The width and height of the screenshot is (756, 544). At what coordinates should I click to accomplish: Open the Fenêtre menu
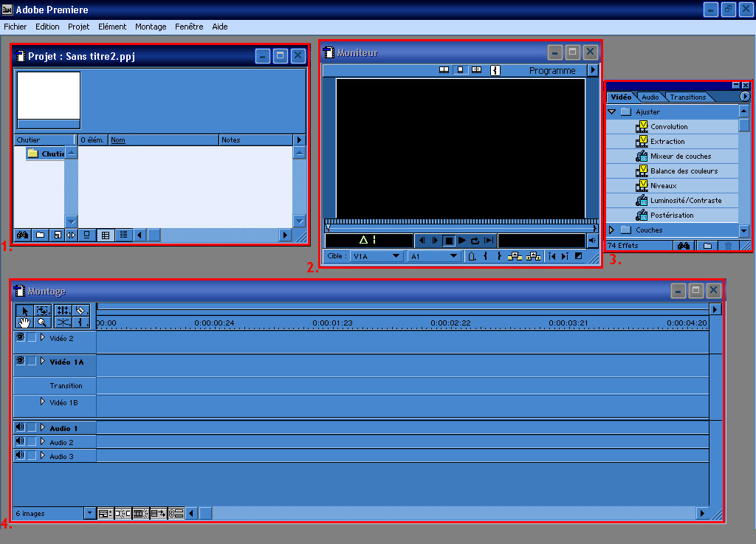(x=188, y=27)
